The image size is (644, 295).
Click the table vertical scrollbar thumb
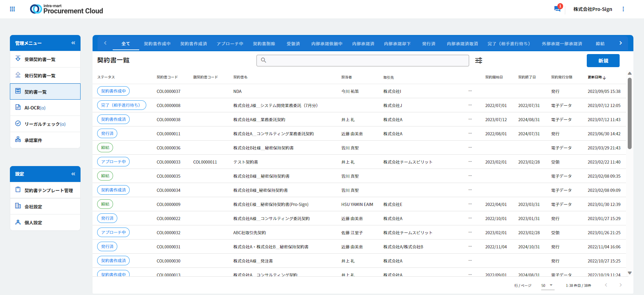coord(630,113)
